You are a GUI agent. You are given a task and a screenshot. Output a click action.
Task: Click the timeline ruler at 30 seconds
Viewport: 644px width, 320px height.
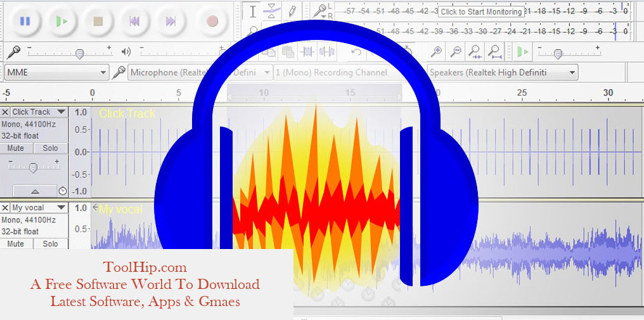pyautogui.click(x=608, y=93)
